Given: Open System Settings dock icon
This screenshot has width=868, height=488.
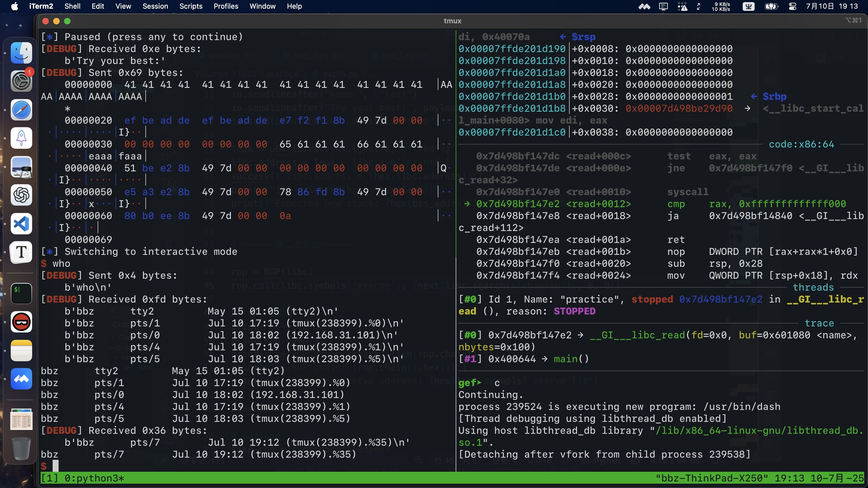Looking at the screenshot, I should tap(21, 81).
